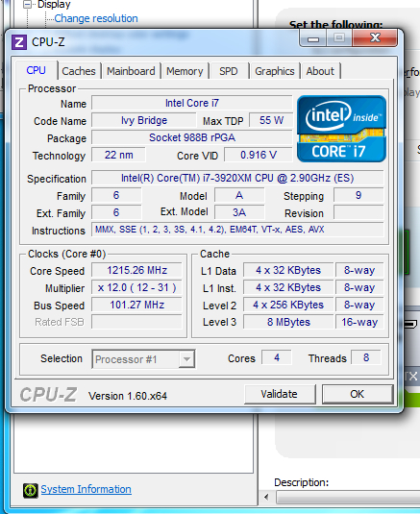Image resolution: width=420 pixels, height=514 pixels.
Task: Go to the SPD tab
Action: 228,71
